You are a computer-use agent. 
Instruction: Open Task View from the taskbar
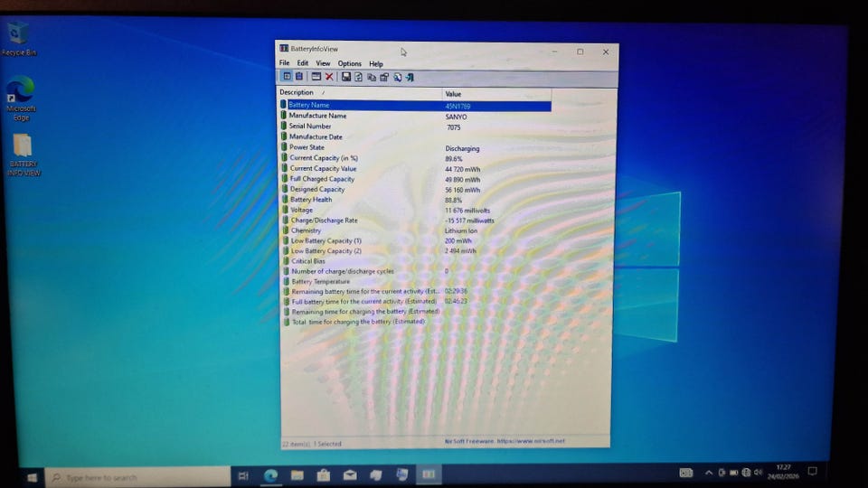click(x=243, y=475)
